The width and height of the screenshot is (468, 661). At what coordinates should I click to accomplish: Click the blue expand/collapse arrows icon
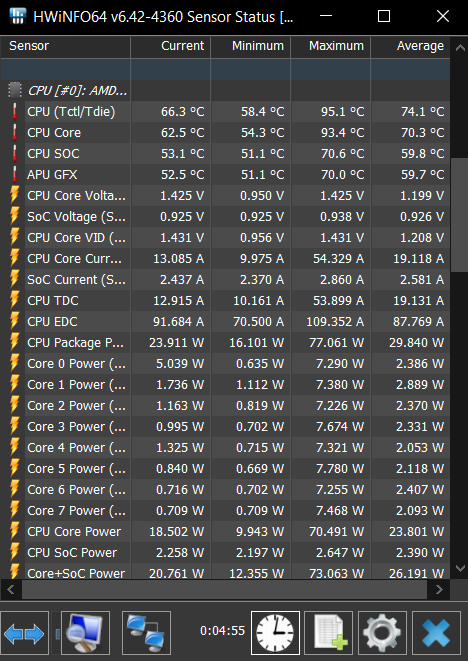pyautogui.click(x=24, y=633)
